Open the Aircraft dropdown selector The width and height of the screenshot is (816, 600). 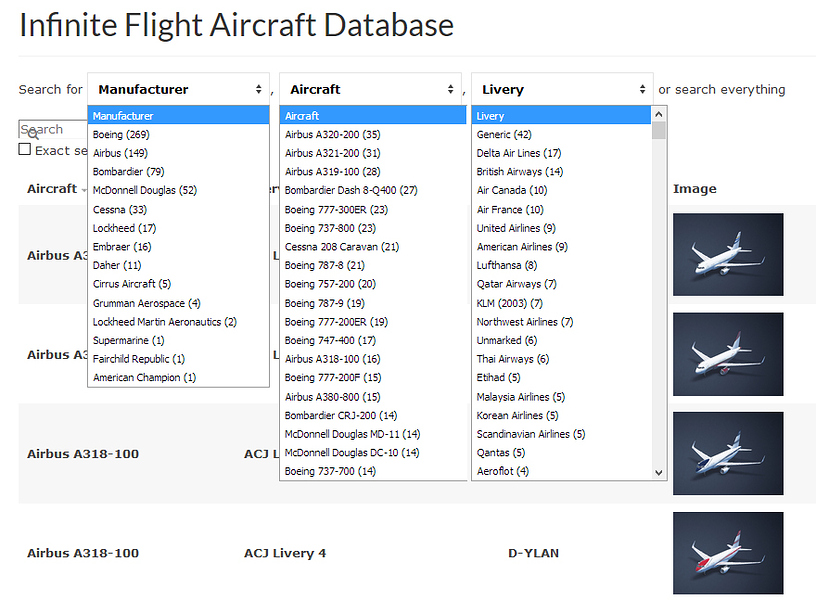pyautogui.click(x=370, y=89)
